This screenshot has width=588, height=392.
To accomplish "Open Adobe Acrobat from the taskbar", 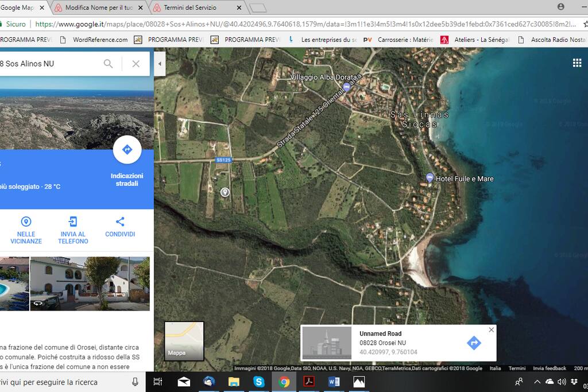I will (x=309, y=382).
